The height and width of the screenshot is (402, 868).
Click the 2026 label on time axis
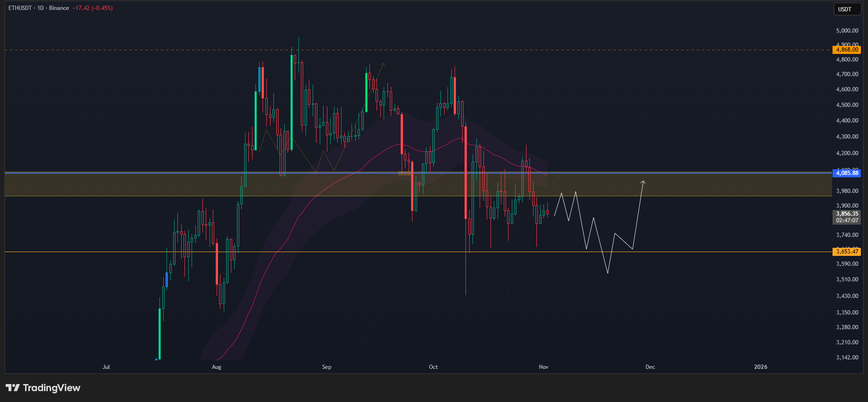click(760, 367)
